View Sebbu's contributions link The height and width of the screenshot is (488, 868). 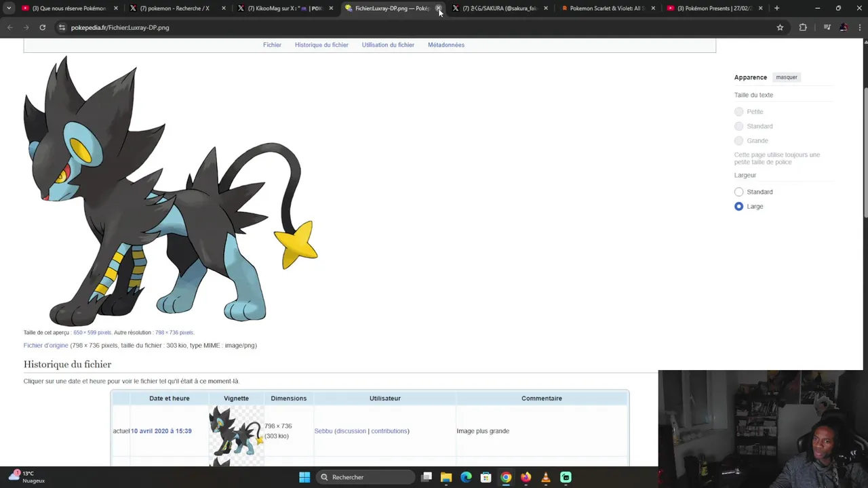coord(389,431)
